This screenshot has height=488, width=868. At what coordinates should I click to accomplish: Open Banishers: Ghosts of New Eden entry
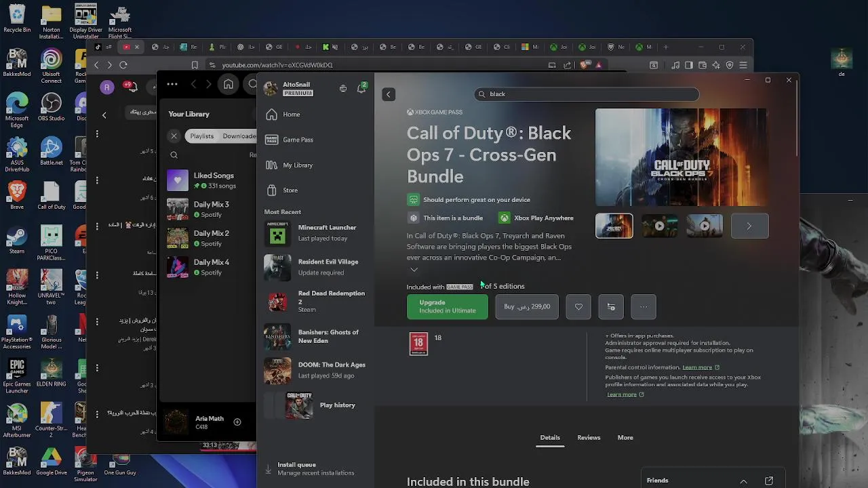tap(315, 336)
